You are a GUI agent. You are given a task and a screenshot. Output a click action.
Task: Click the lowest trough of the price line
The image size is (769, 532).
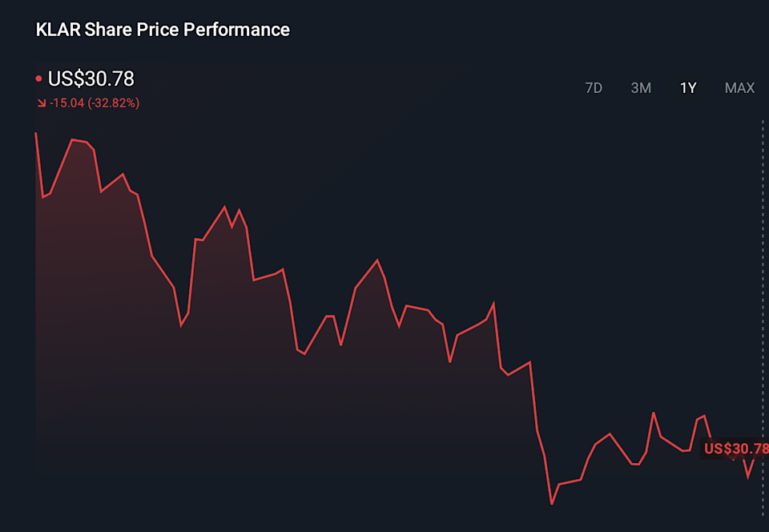pos(552,503)
